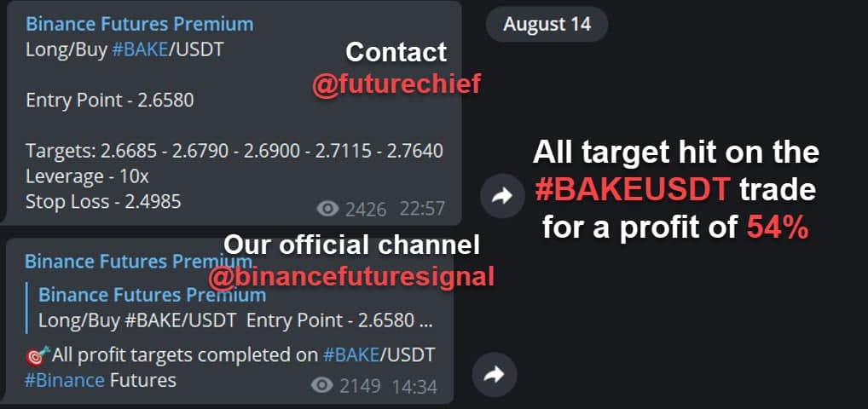
Task: Click the @binancefuturesignal channel handle
Action: pos(351,277)
